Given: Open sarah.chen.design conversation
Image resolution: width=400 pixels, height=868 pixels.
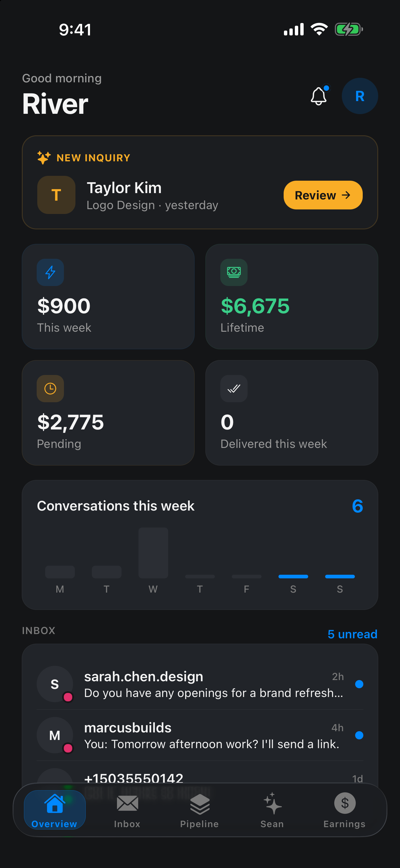Looking at the screenshot, I should [x=200, y=684].
